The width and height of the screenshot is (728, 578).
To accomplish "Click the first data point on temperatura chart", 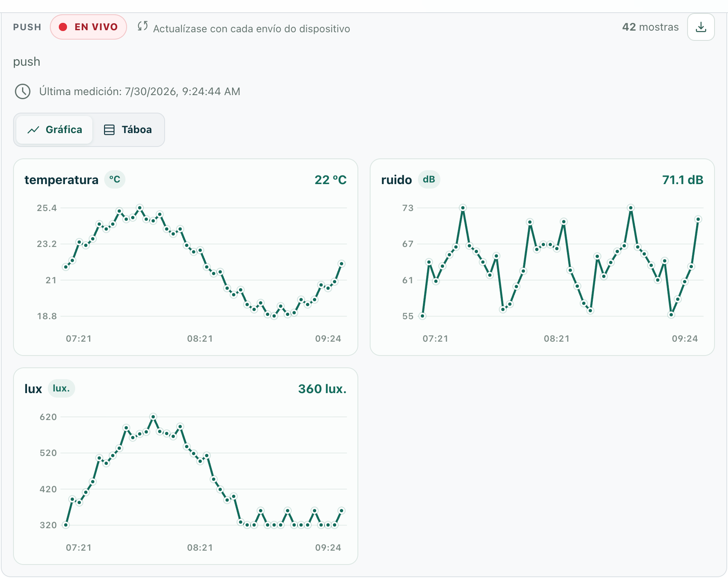I will (x=66, y=267).
